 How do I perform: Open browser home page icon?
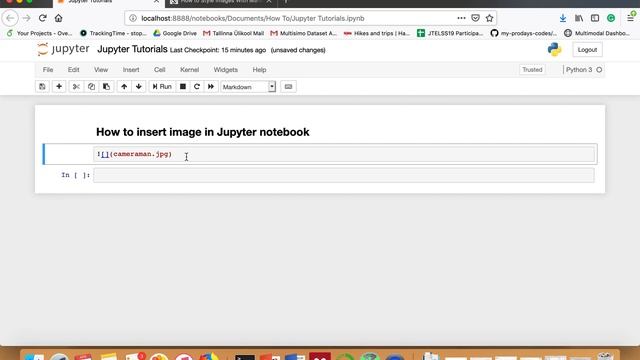58,18
